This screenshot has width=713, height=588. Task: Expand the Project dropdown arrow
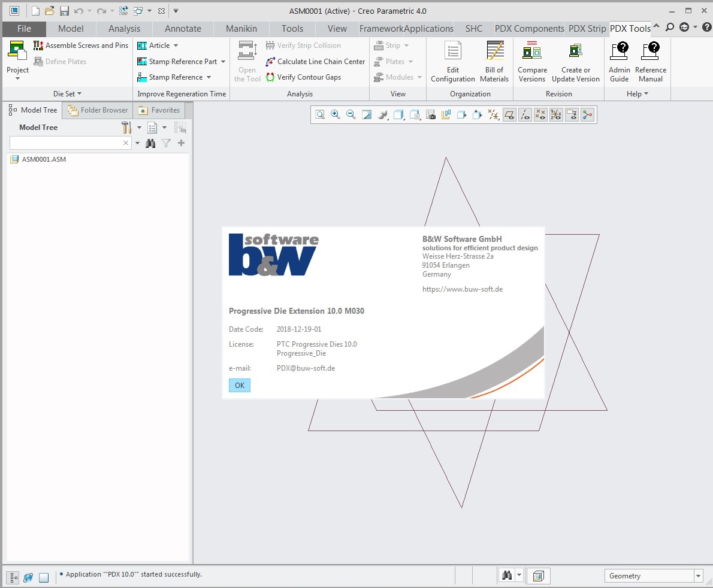click(x=18, y=78)
